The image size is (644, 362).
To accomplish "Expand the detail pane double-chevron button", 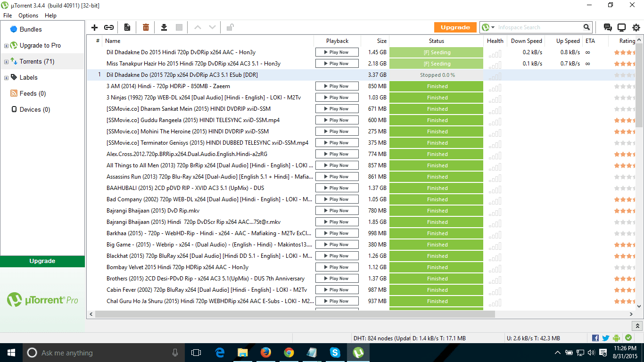I will 637,326.
